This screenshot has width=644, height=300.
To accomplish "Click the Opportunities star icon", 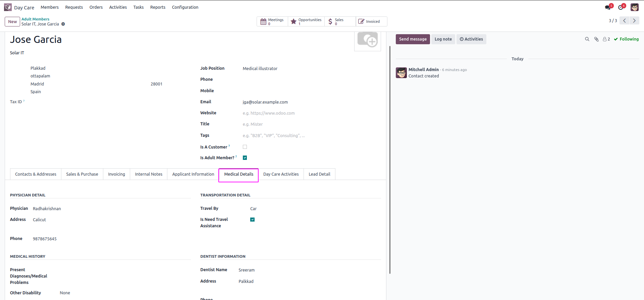I will pyautogui.click(x=293, y=21).
